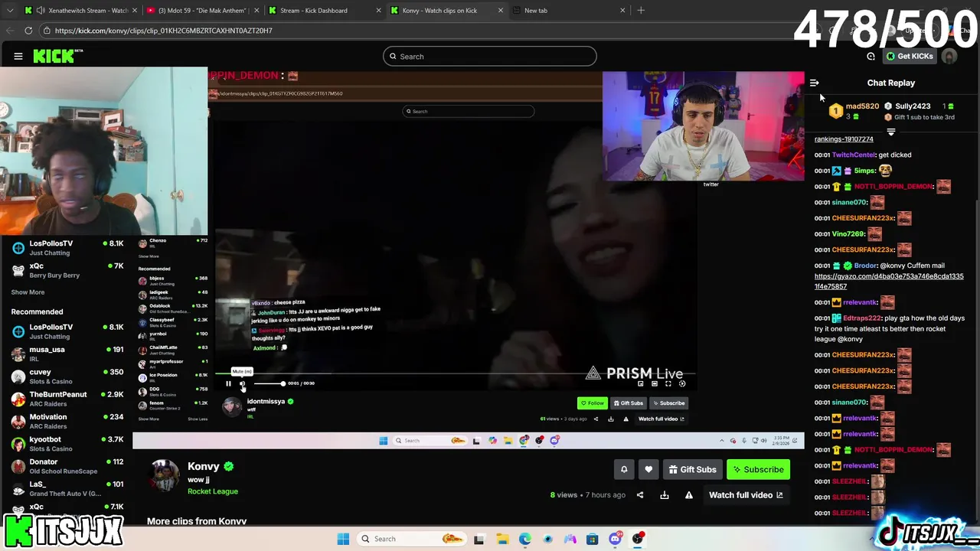Viewport: 980px width, 551px height.
Task: Collapse the Chat Replay panel
Action: (815, 83)
